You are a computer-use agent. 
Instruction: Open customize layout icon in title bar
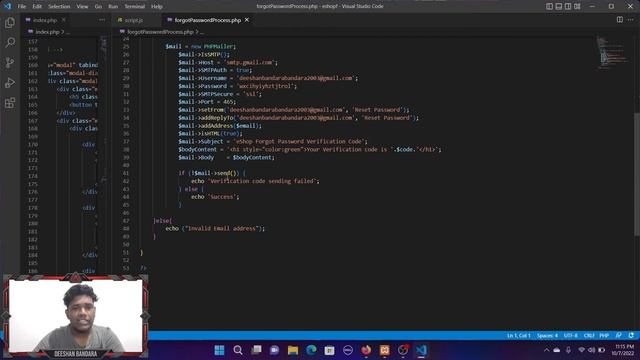click(577, 6)
